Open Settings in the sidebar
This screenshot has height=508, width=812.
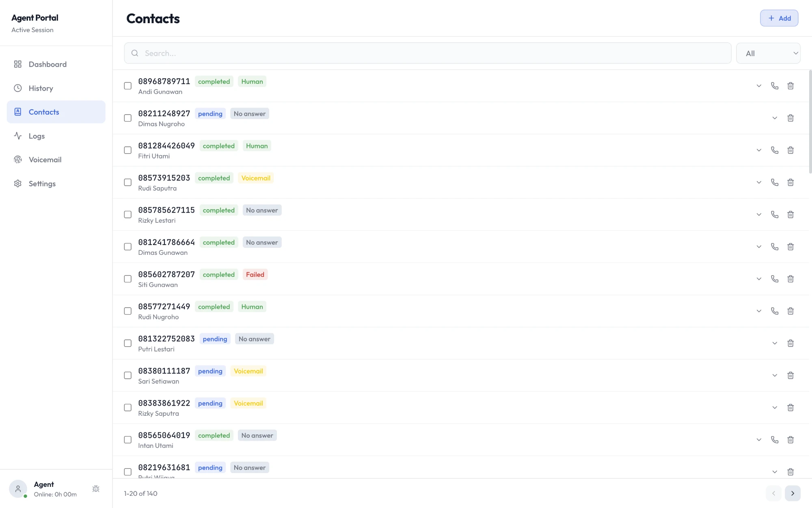(56, 184)
